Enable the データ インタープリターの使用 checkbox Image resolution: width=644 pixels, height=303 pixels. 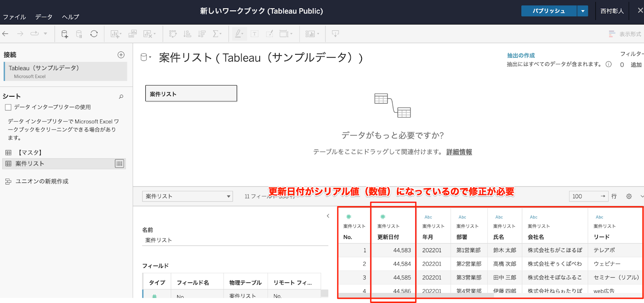point(8,108)
